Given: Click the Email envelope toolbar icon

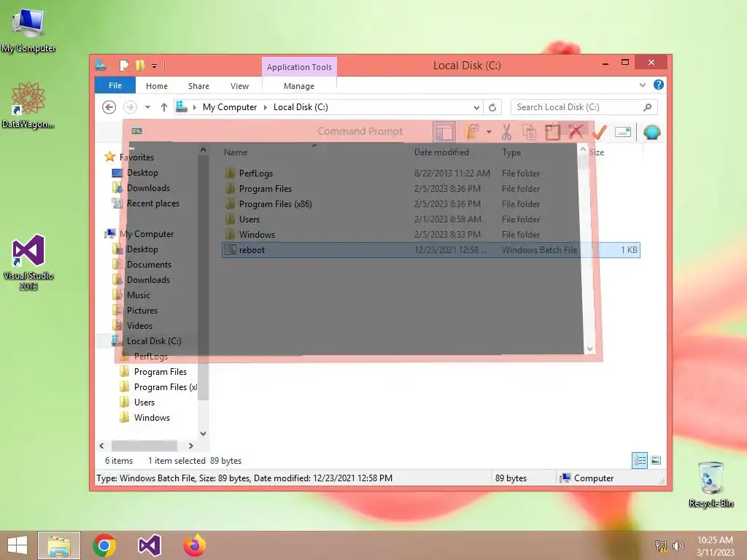Looking at the screenshot, I should click(623, 132).
